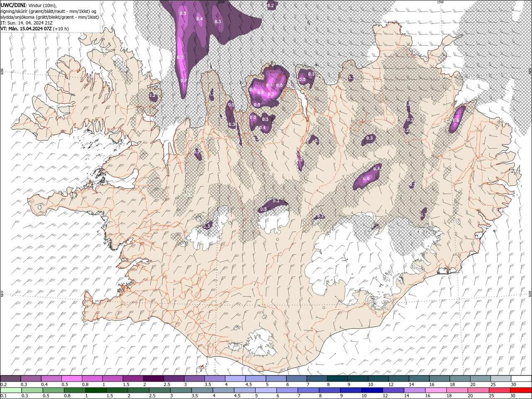Click the 8–9 dark teal swatch in upper legend
Screen dimensions: 532x399
pos(337,379)
